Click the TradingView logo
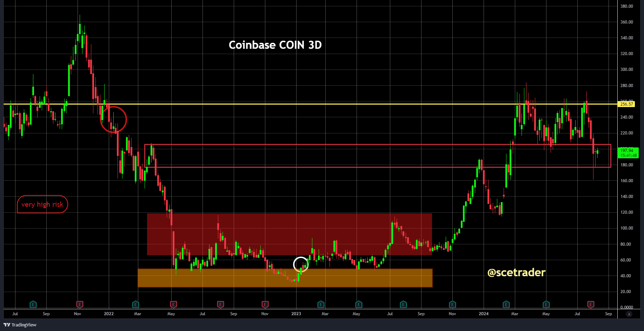The height and width of the screenshot is (331, 644). [x=20, y=325]
